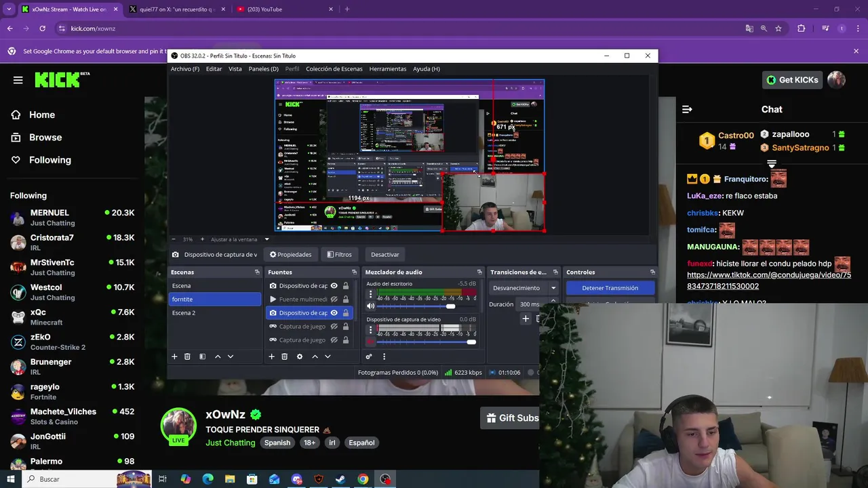The image size is (868, 488).
Task: Open Dispositivo de captura de video audio options dots
Action: pos(370,330)
